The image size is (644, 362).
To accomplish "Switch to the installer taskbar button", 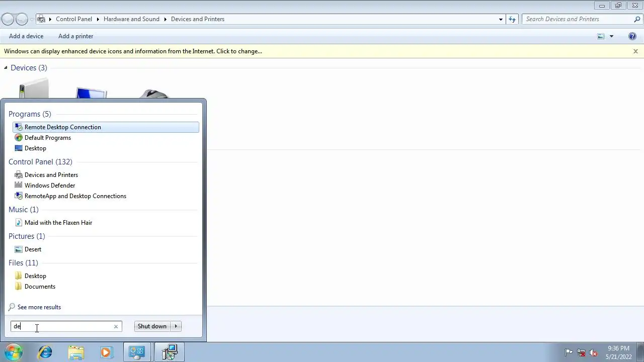I will 169,352.
